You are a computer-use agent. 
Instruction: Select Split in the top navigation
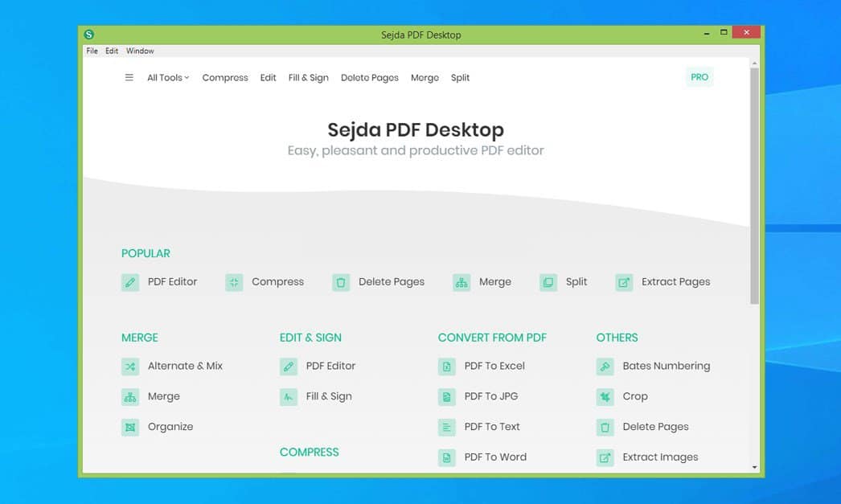(x=460, y=78)
